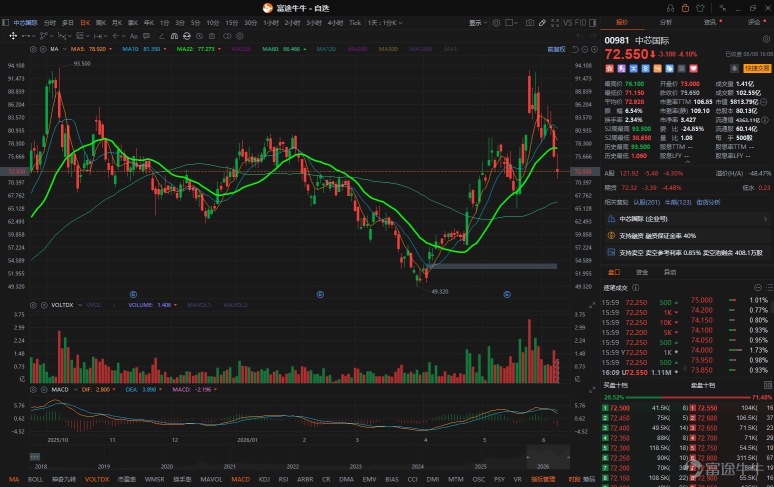The height and width of the screenshot is (487, 774).
Task: Enable the dimmed MA120 line
Action: click(x=326, y=49)
